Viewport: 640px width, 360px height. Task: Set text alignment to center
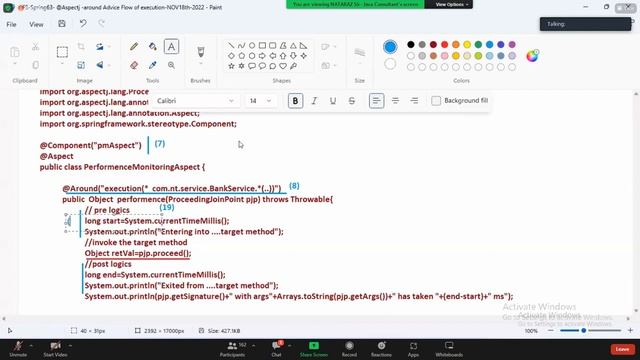395,101
